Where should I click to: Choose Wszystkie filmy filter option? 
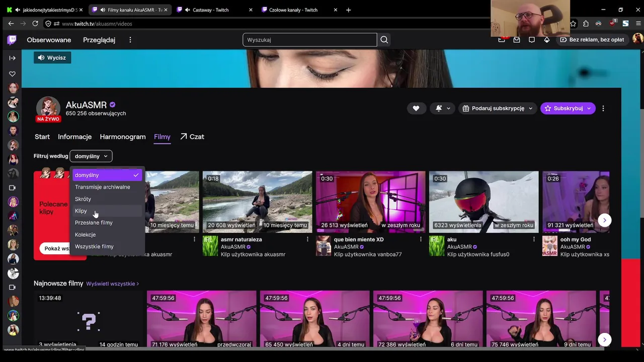pyautogui.click(x=107, y=246)
